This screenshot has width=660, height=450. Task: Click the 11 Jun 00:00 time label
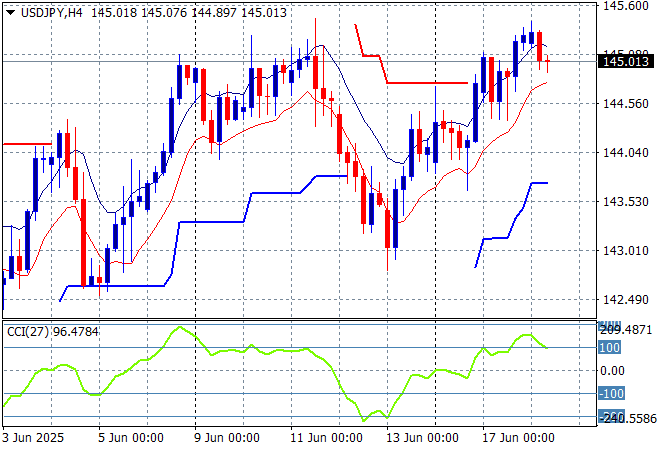pyautogui.click(x=326, y=438)
